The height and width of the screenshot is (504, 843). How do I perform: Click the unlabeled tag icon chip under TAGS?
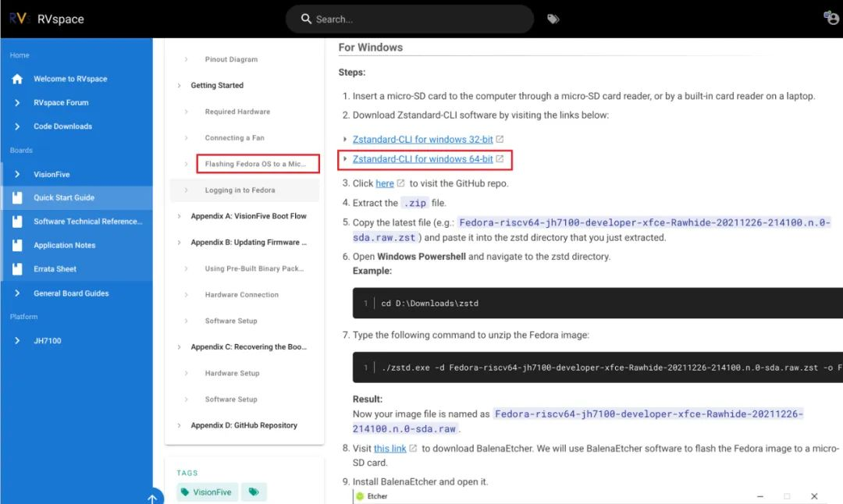(x=254, y=492)
